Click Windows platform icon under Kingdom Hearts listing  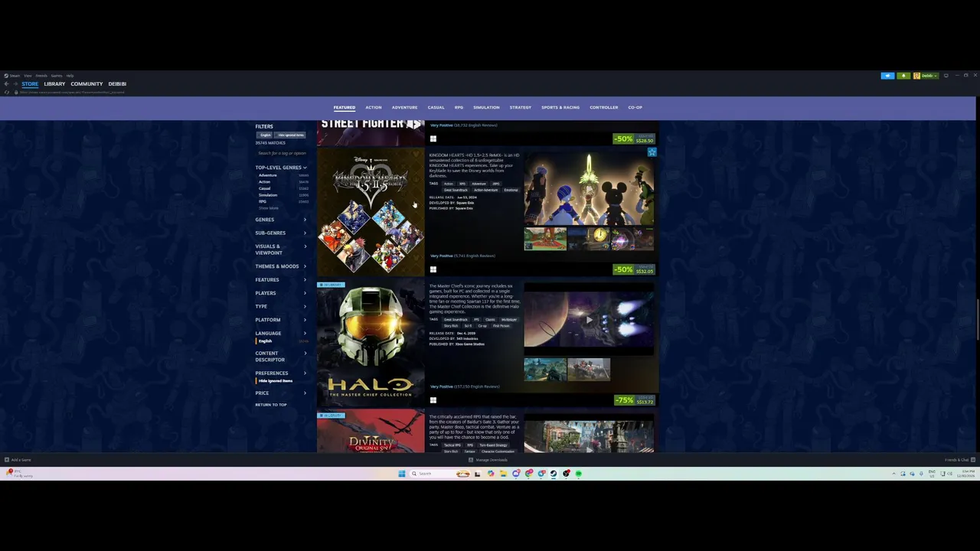click(x=433, y=269)
